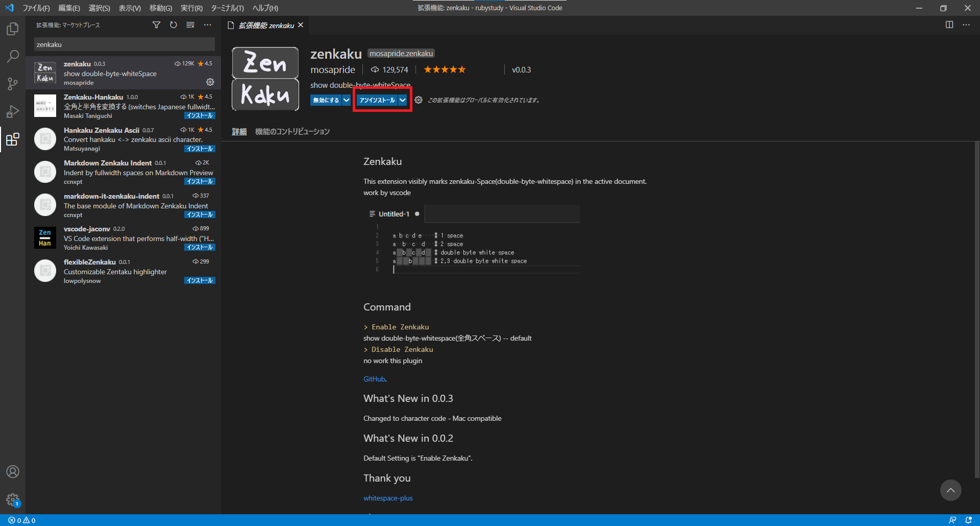Expand the アンインストール dropdown arrow
Image resolution: width=980 pixels, height=526 pixels.
pyautogui.click(x=403, y=100)
